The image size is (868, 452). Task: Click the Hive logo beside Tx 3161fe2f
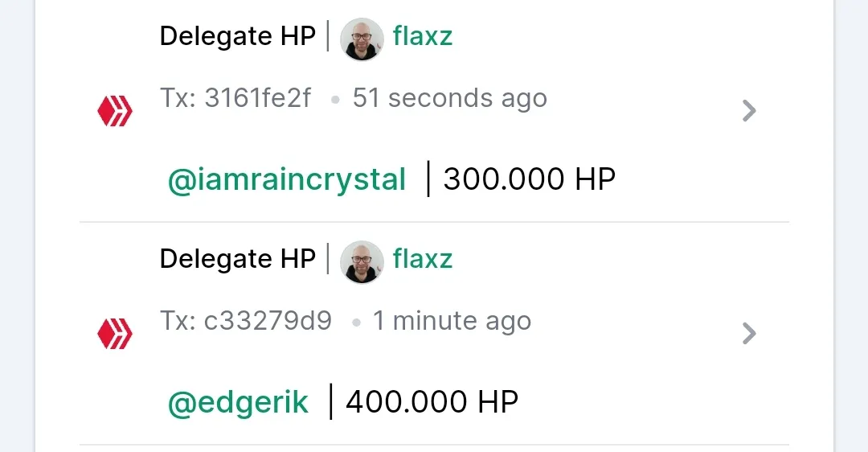pyautogui.click(x=115, y=111)
